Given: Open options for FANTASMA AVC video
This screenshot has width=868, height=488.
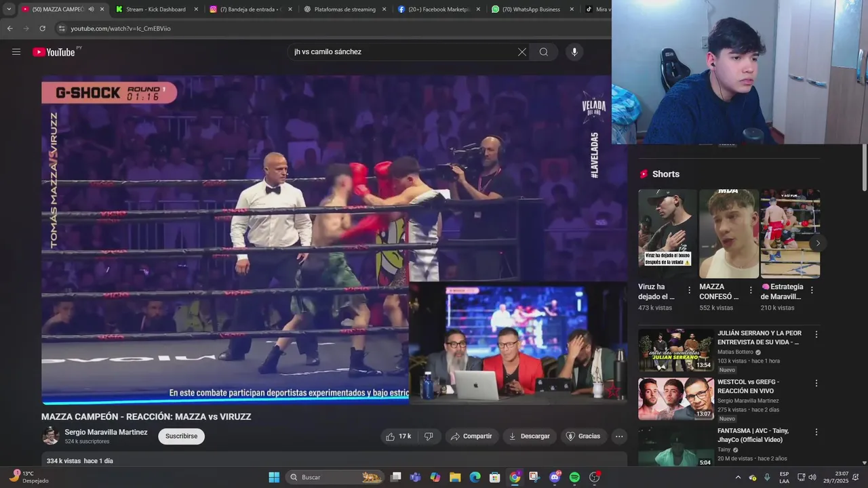Looking at the screenshot, I should pos(816,432).
